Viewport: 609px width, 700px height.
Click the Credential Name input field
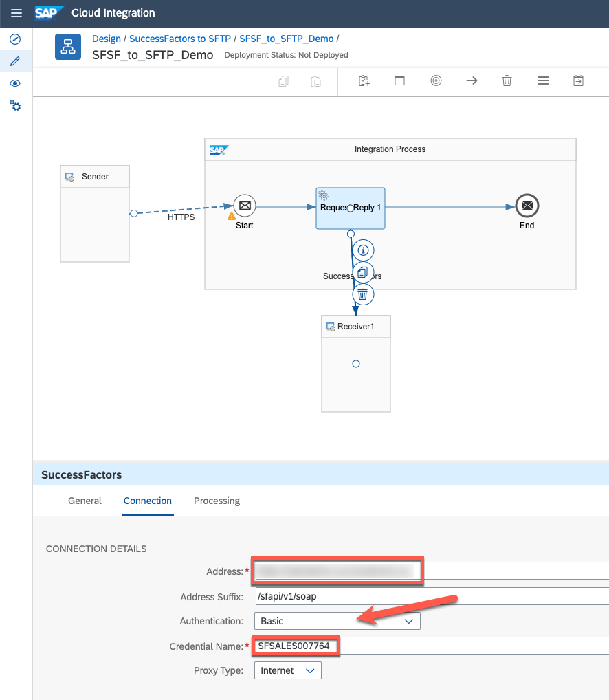432,646
